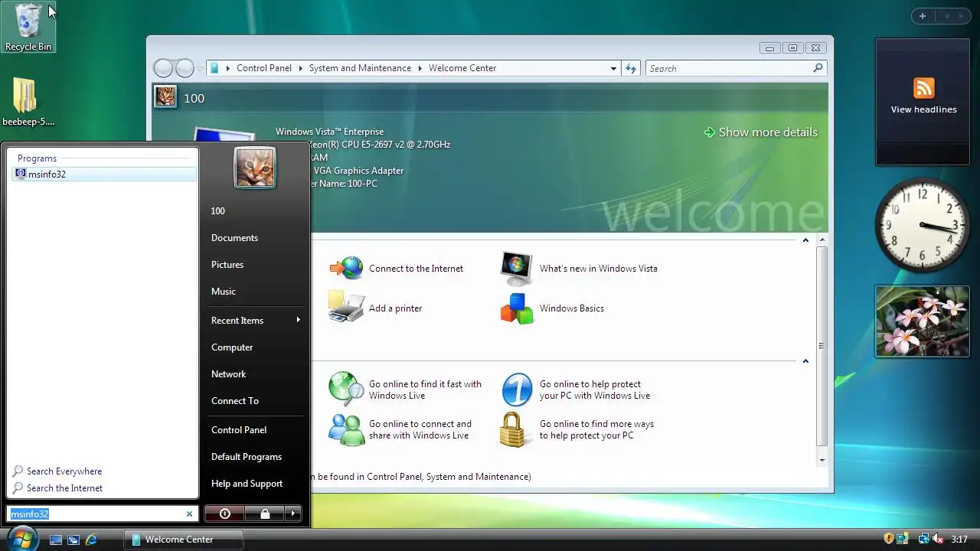Choose Connect To in Start menu

point(235,400)
